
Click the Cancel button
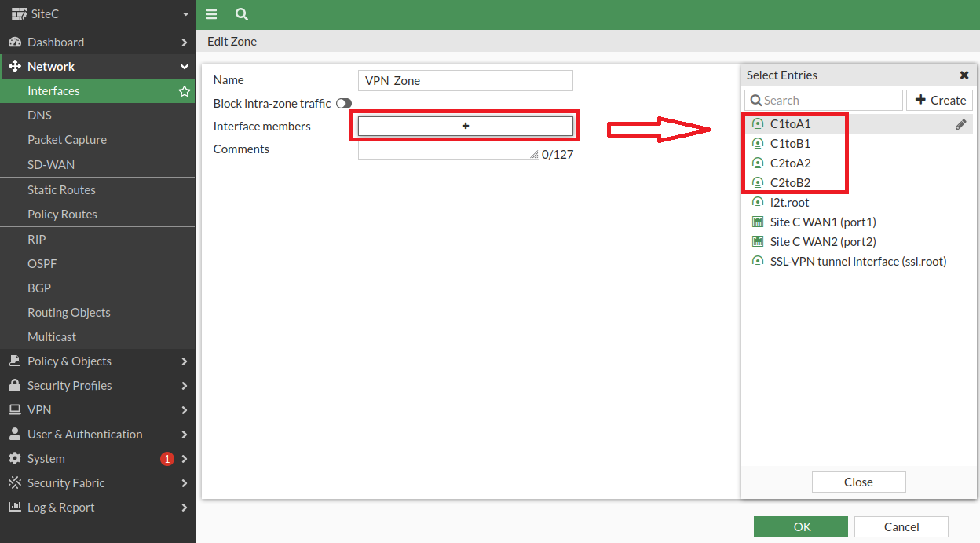click(x=901, y=526)
